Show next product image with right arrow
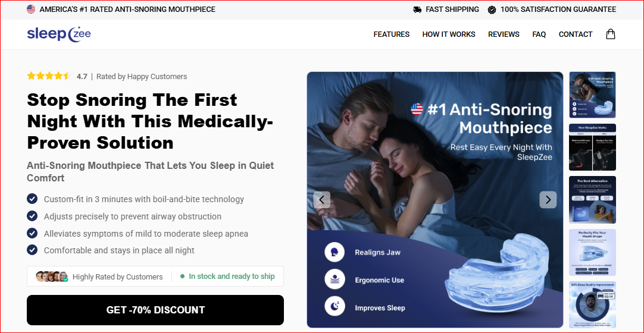 coord(548,200)
